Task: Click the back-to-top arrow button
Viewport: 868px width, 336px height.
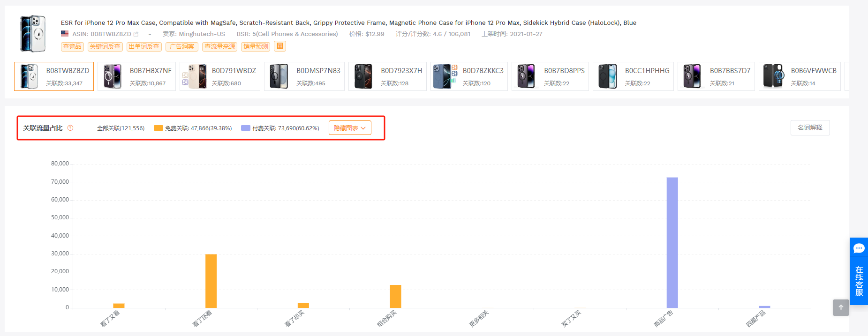Action: [x=841, y=307]
